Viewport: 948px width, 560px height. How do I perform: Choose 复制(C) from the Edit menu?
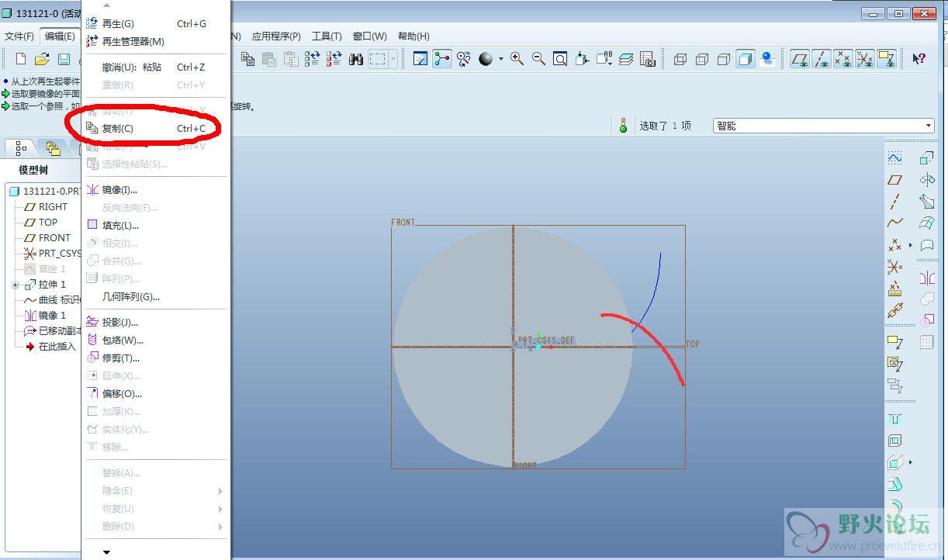(x=154, y=128)
